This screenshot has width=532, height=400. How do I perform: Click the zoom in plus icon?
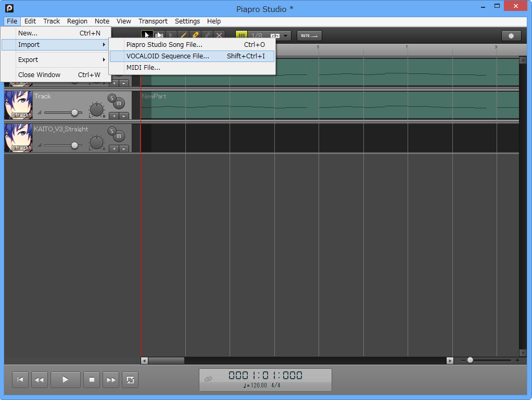click(x=517, y=360)
